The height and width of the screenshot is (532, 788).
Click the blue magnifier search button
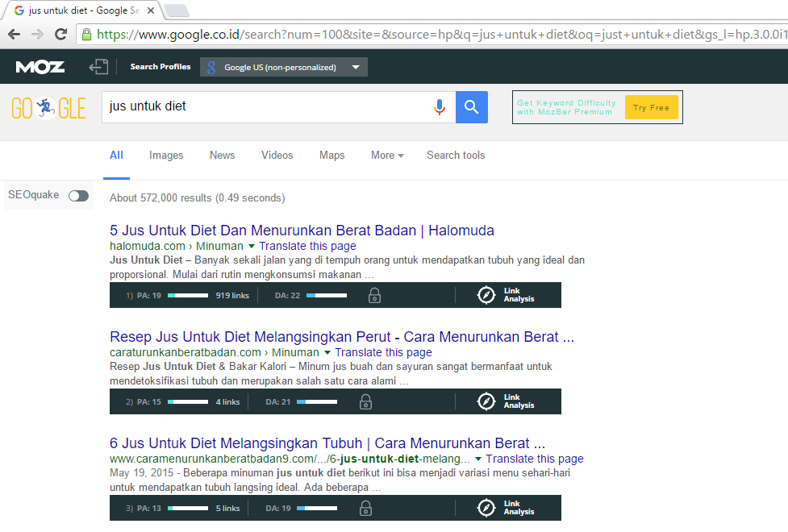point(472,106)
